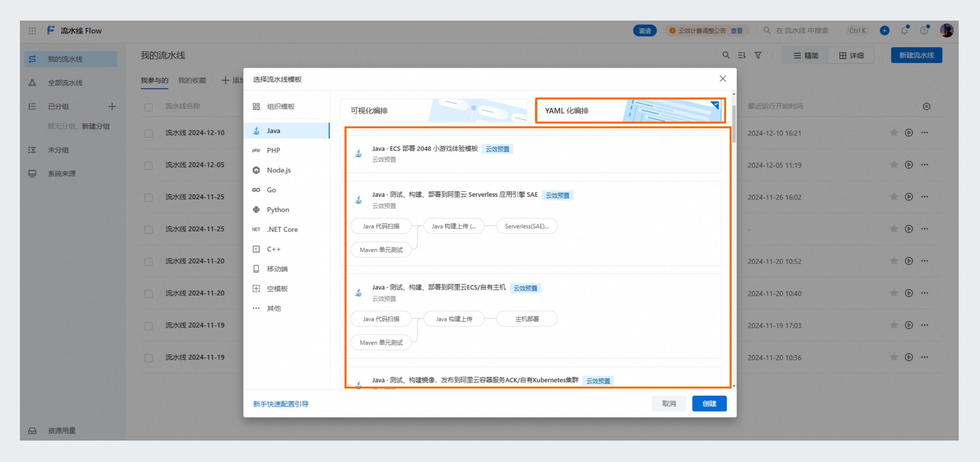
Task: Switch to 精简 view
Action: pyautogui.click(x=805, y=56)
